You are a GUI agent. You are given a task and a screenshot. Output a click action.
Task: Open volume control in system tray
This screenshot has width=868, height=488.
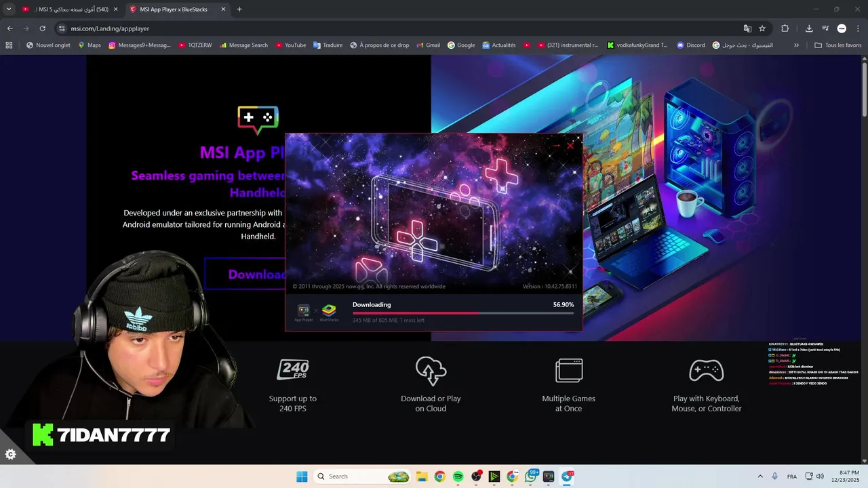tap(820, 476)
